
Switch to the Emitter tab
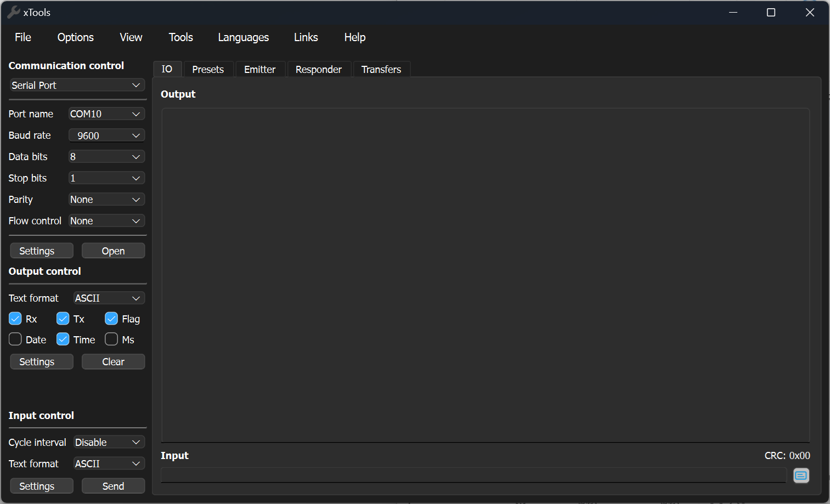[x=259, y=70]
